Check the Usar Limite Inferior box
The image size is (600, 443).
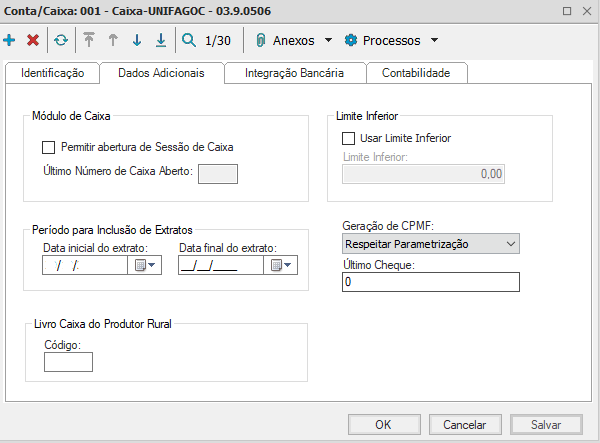pos(349,138)
